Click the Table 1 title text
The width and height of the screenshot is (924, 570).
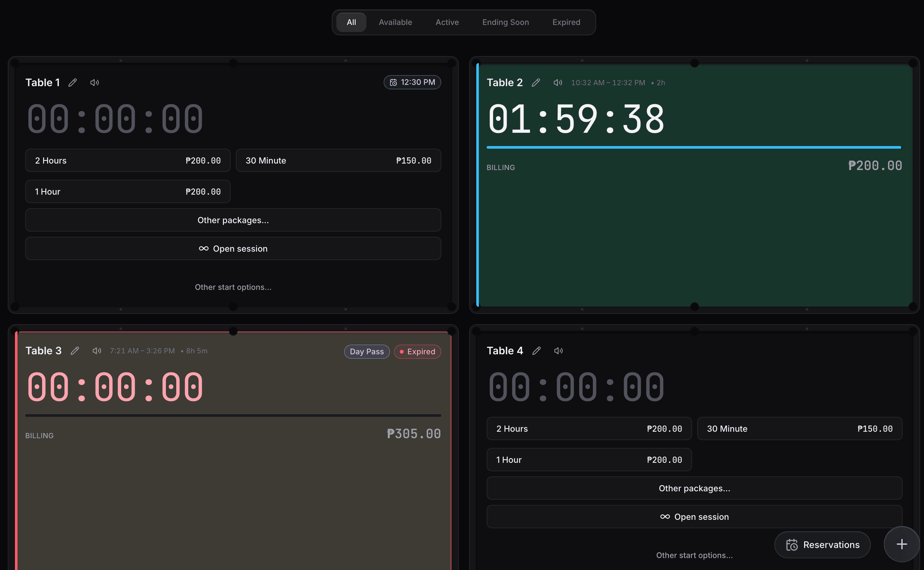coord(43,83)
